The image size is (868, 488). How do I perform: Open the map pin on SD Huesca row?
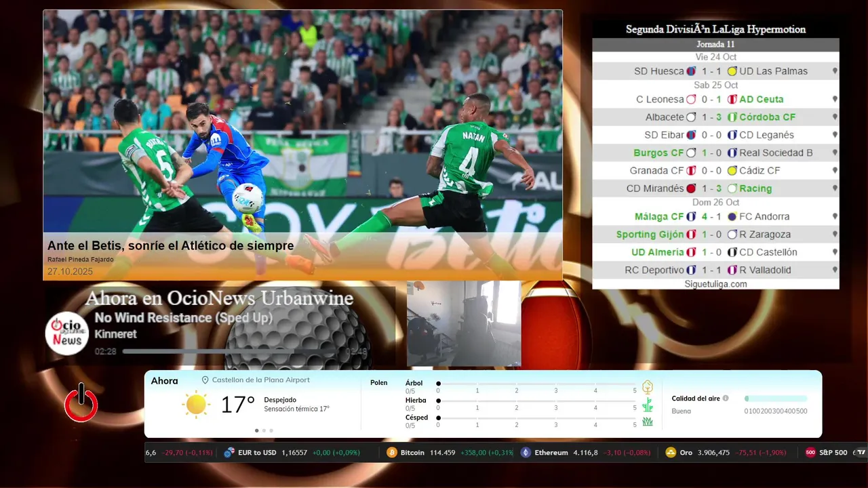835,71
